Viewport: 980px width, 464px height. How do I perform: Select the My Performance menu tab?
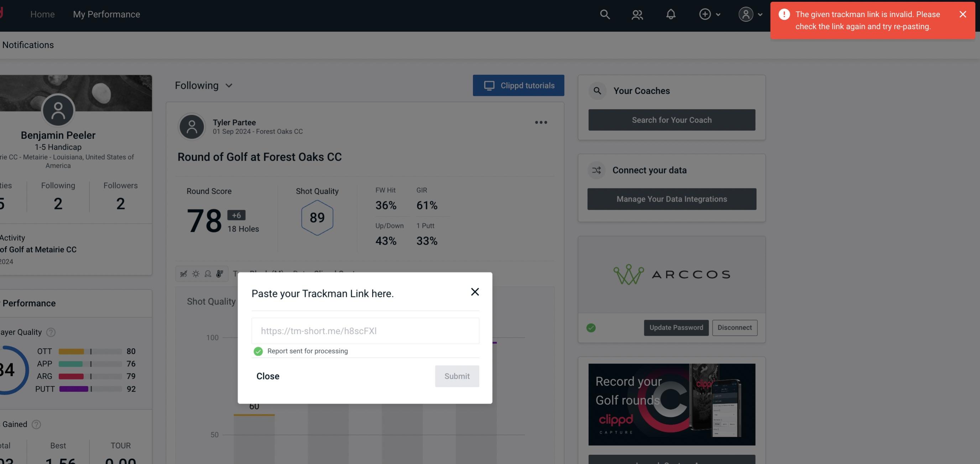[106, 14]
